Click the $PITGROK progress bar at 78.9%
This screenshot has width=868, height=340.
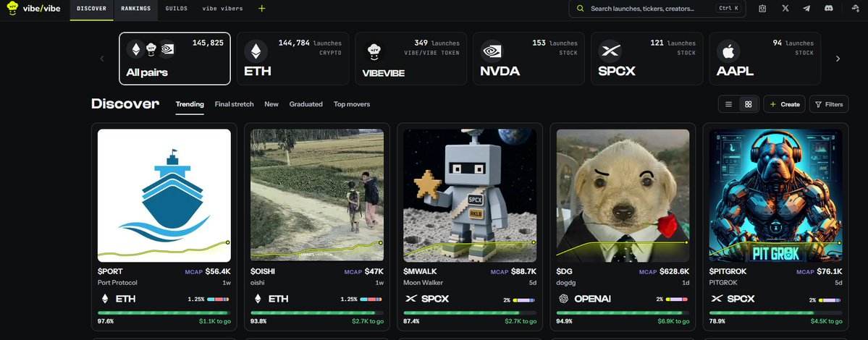pos(775,313)
